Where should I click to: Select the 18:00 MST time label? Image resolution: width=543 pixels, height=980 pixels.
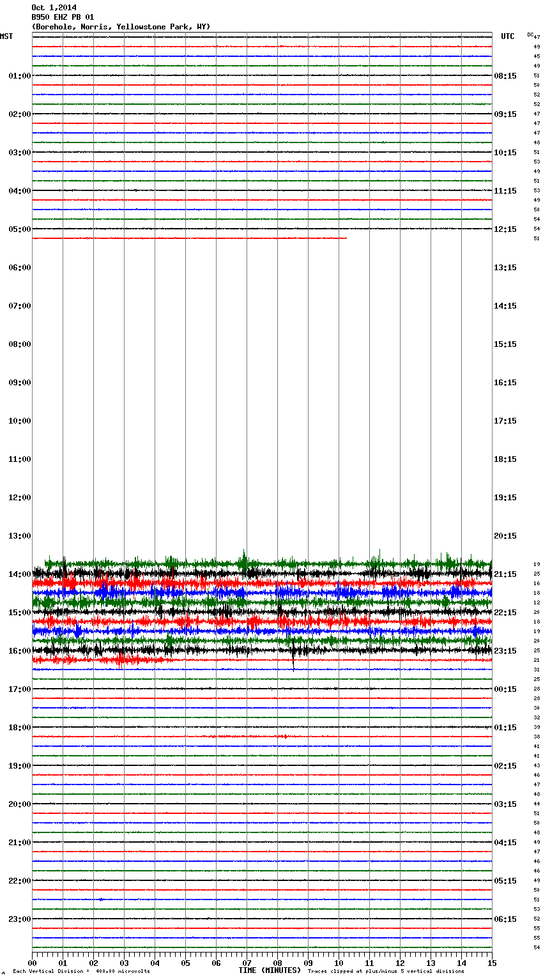[x=20, y=728]
